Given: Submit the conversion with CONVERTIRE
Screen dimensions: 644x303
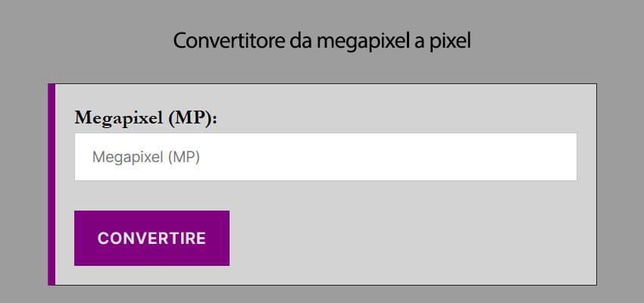Looking at the screenshot, I should coord(152,238).
